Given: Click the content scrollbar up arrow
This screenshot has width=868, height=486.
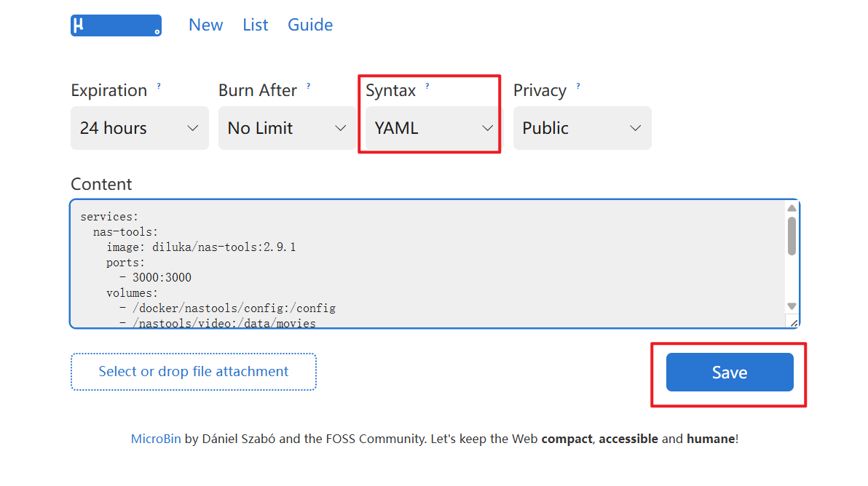Looking at the screenshot, I should click(792, 209).
